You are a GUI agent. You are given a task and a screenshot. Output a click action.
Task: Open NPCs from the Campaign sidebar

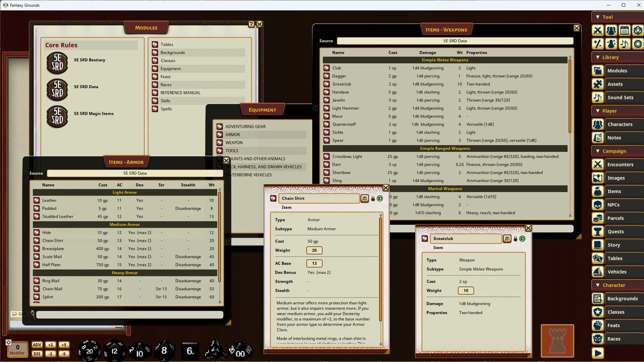[x=618, y=205]
